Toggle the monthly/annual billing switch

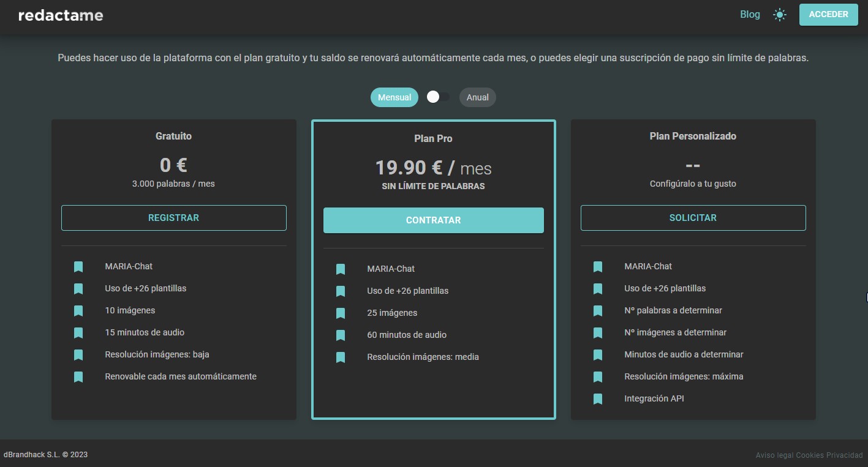point(438,97)
